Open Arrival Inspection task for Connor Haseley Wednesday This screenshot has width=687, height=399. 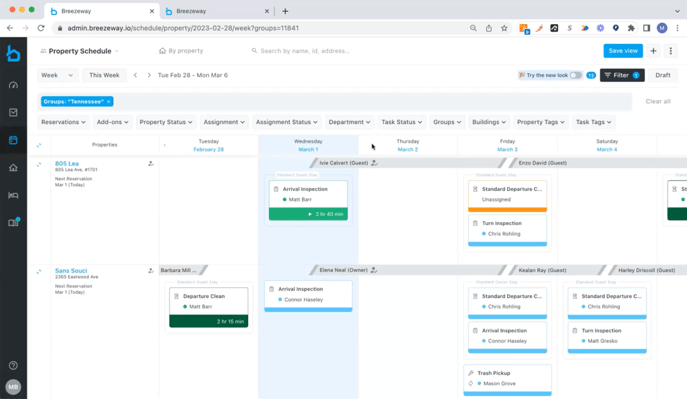[308, 297]
